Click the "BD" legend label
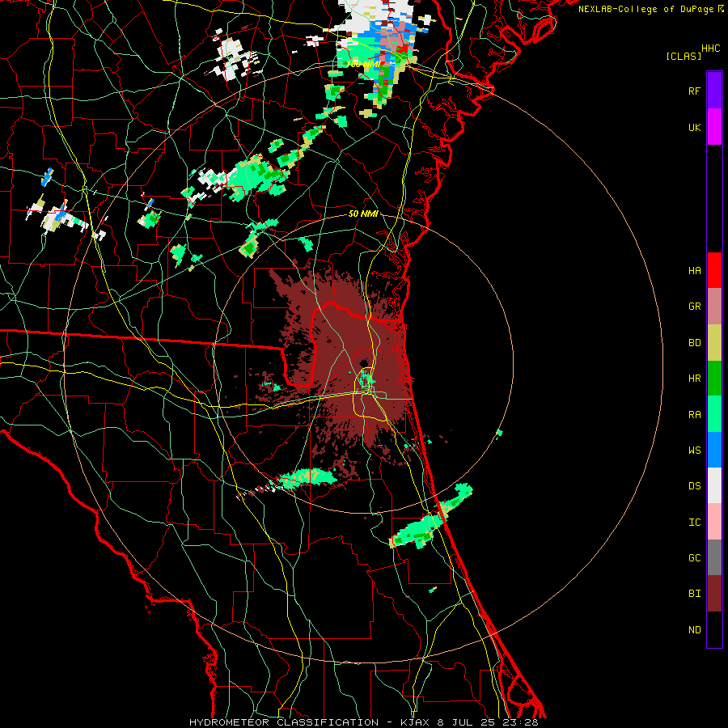 tap(694, 343)
